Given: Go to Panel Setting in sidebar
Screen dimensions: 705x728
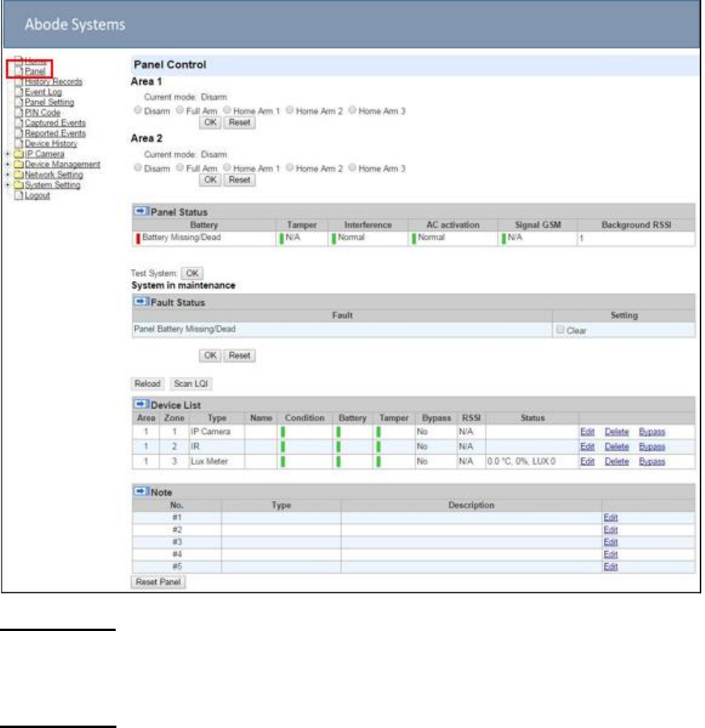Looking at the screenshot, I should click(x=49, y=102).
